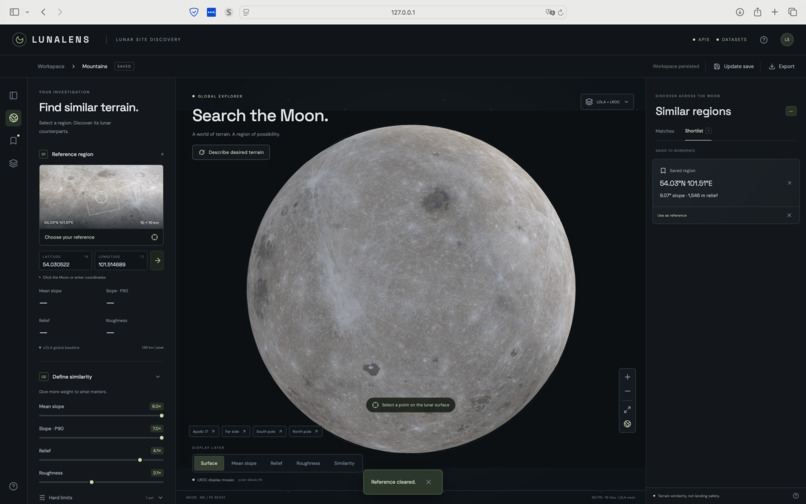
Task: Click the Saved region bookmark icon
Action: pos(663,171)
